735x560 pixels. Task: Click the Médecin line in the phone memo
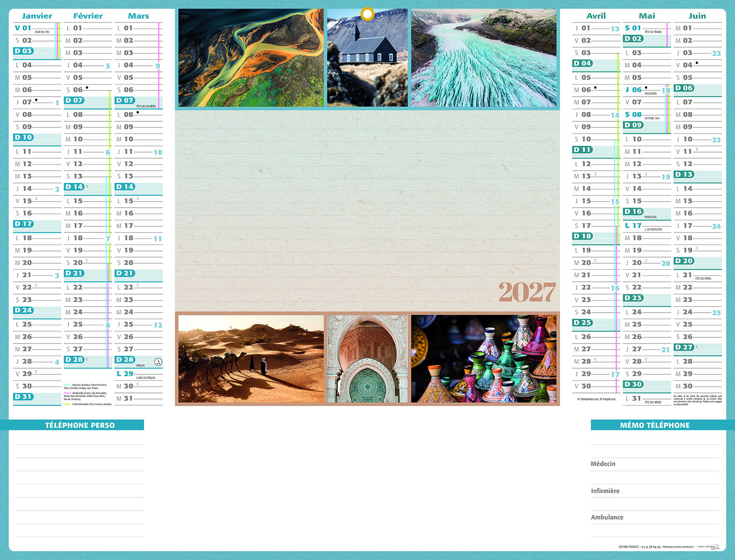(603, 464)
